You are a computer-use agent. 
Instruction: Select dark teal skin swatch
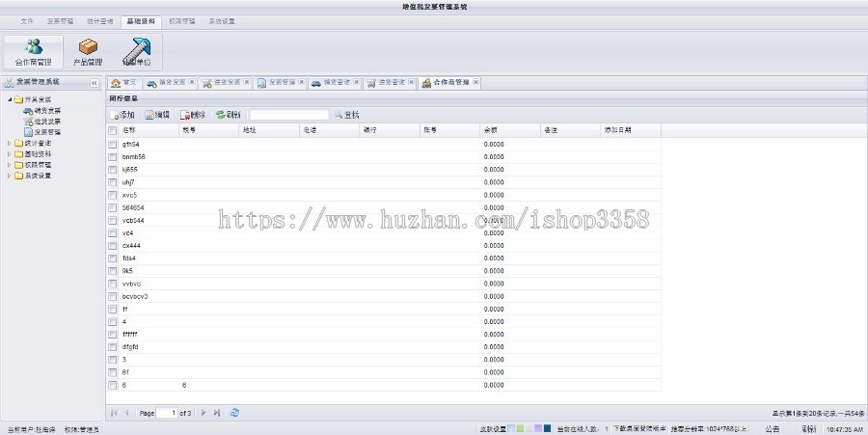click(548, 428)
